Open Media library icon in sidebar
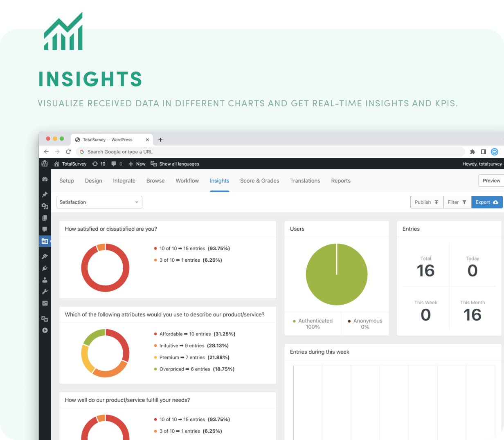 click(45, 206)
